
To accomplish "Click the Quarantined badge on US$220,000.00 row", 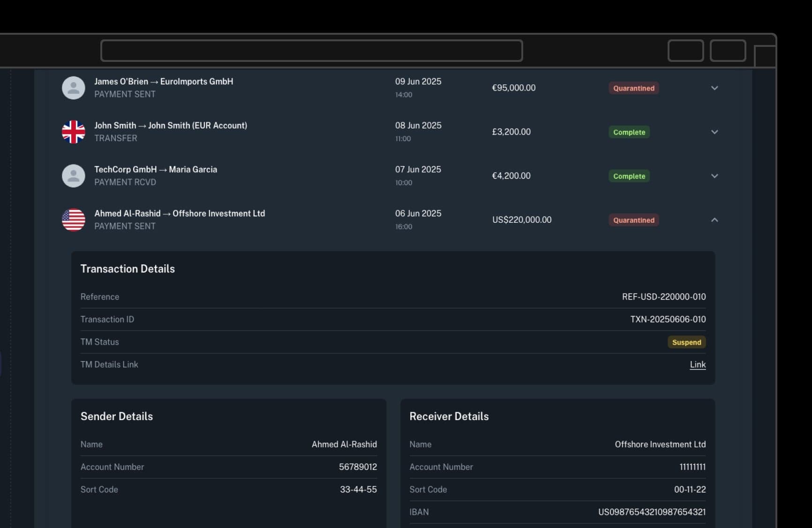I will 634,220.
